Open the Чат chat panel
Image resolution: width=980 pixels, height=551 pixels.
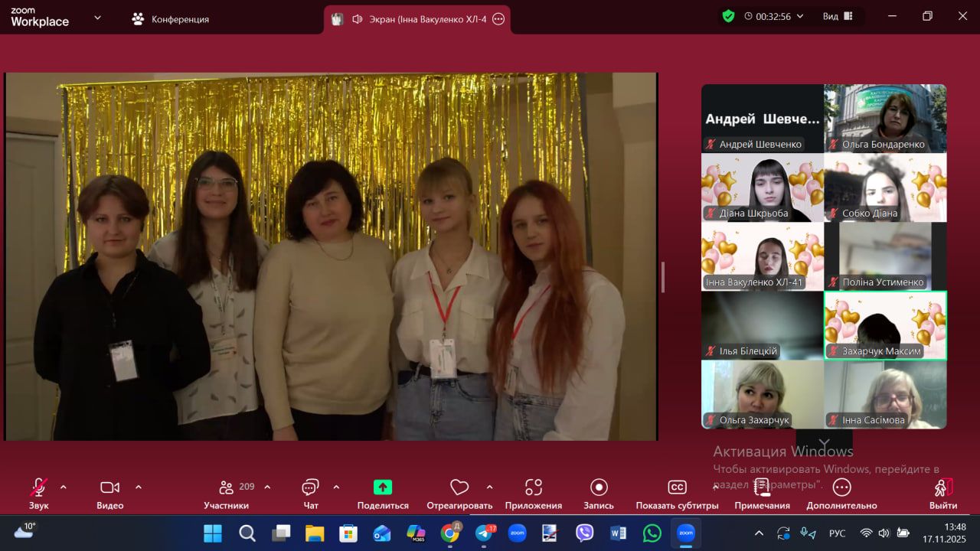click(x=310, y=488)
